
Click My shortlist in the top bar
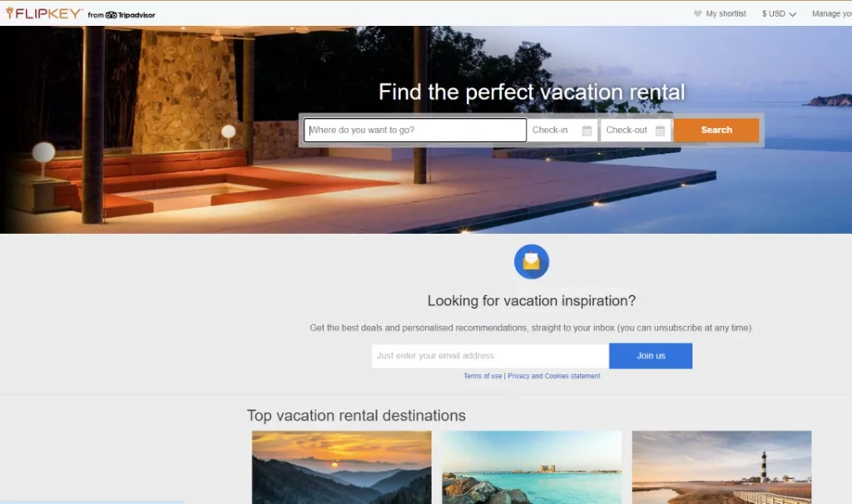point(726,13)
